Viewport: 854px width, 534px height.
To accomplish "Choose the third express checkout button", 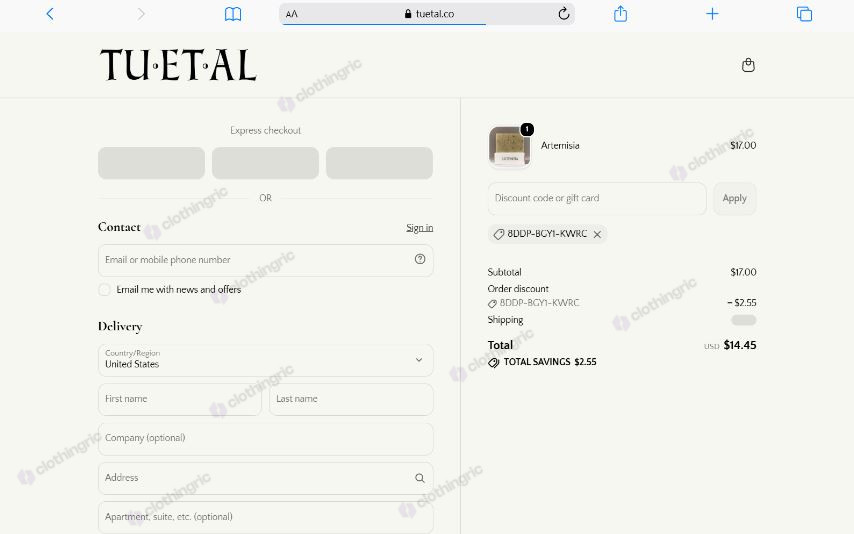I will click(x=379, y=163).
